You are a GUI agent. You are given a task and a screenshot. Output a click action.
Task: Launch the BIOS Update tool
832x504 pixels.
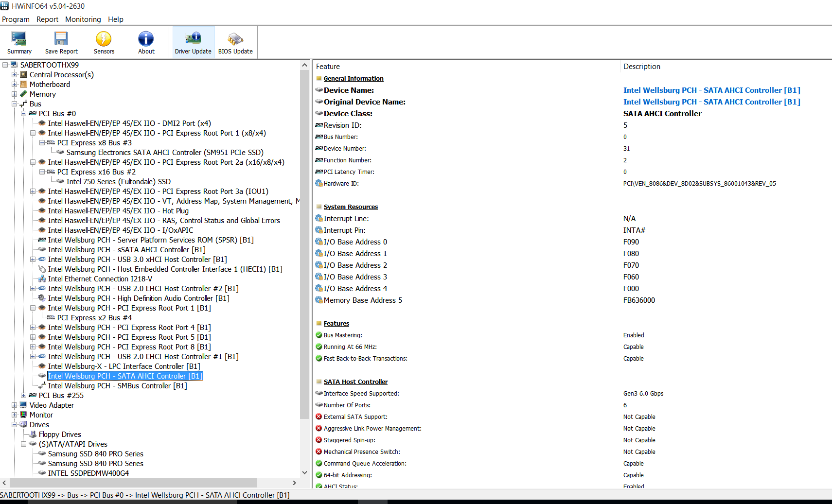235,42
